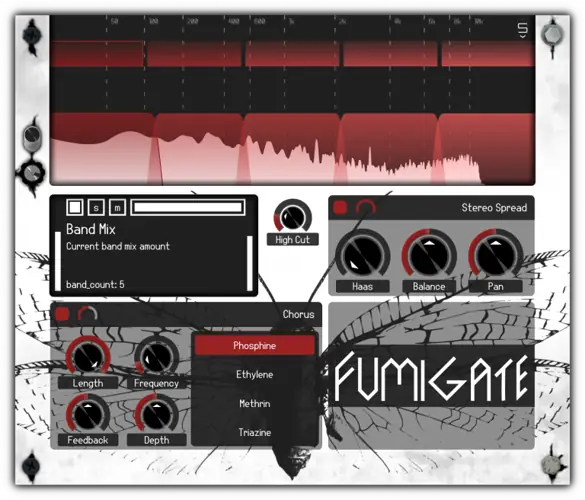The height and width of the screenshot is (500, 585).
Task: Click the Chorus mix arc knob
Action: pos(88,314)
